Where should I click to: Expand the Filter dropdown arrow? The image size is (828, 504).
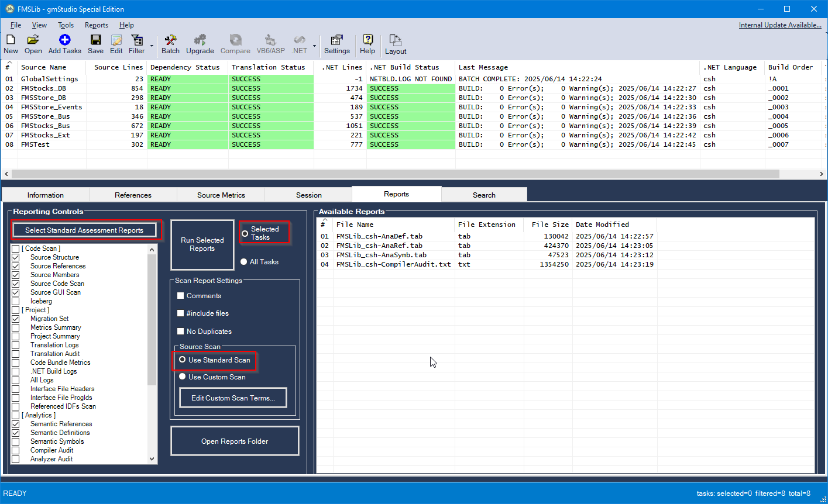(152, 46)
